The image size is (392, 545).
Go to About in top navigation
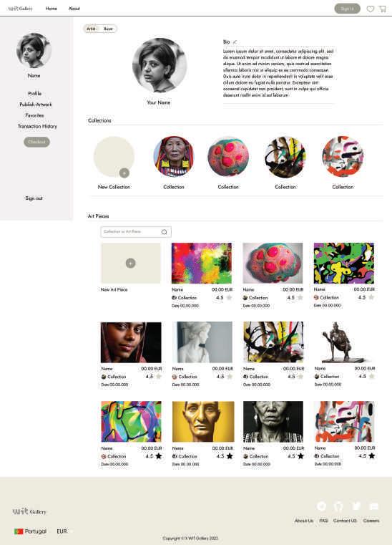click(x=74, y=9)
